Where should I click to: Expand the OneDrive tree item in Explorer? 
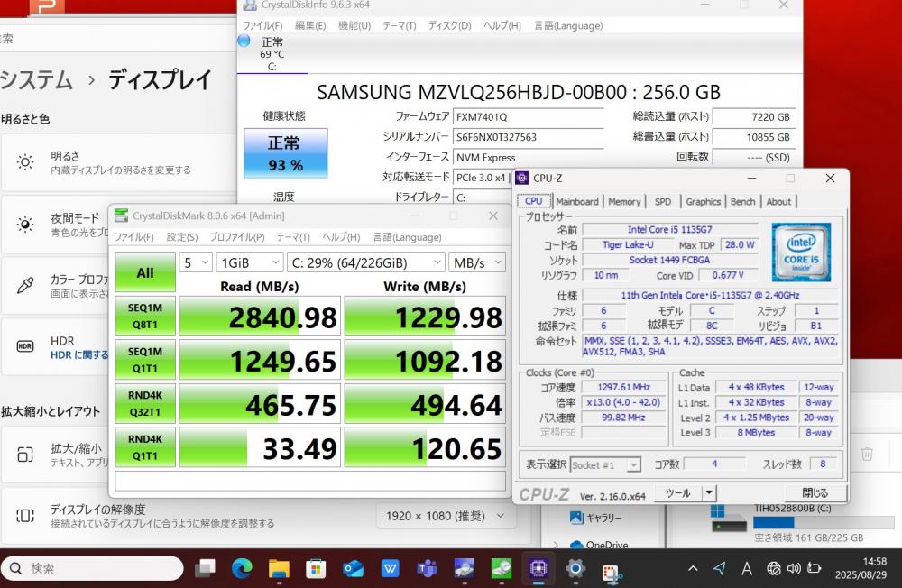(556, 545)
